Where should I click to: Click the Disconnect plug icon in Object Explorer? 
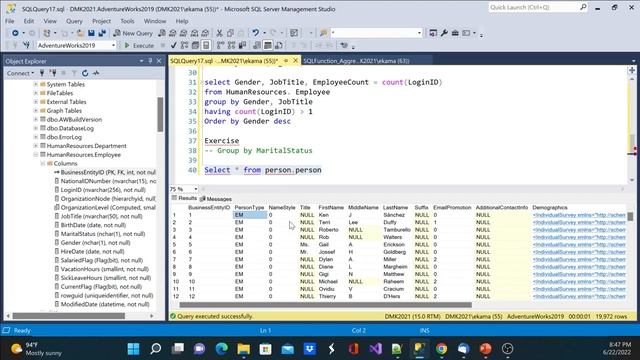click(x=53, y=73)
